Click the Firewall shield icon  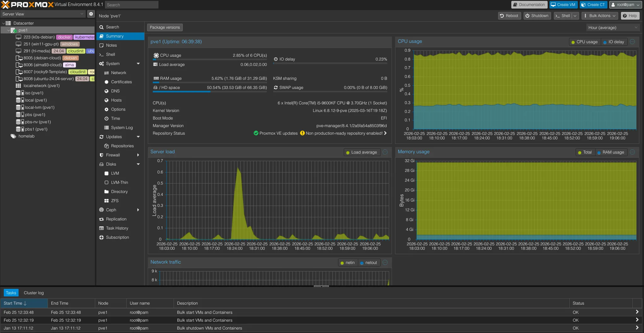point(101,155)
